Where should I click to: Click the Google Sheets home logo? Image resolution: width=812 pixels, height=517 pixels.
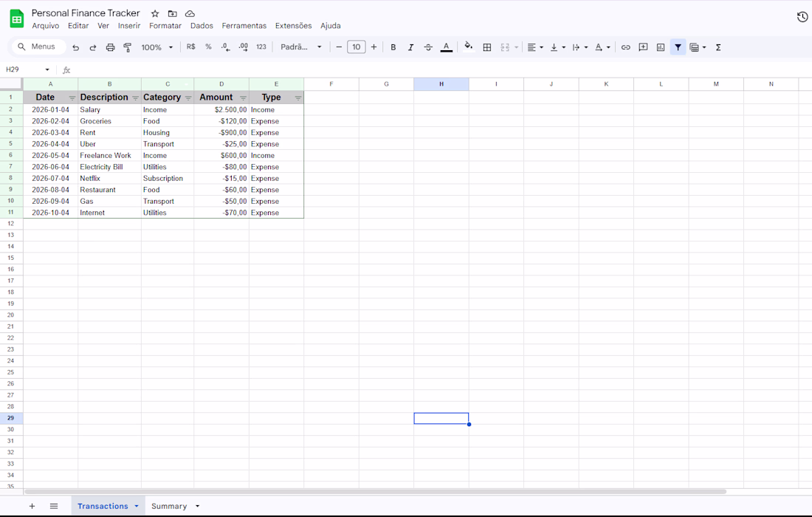pos(16,18)
